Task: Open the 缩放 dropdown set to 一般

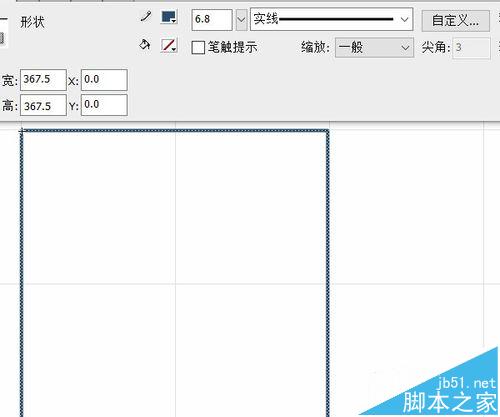Action: pos(374,47)
